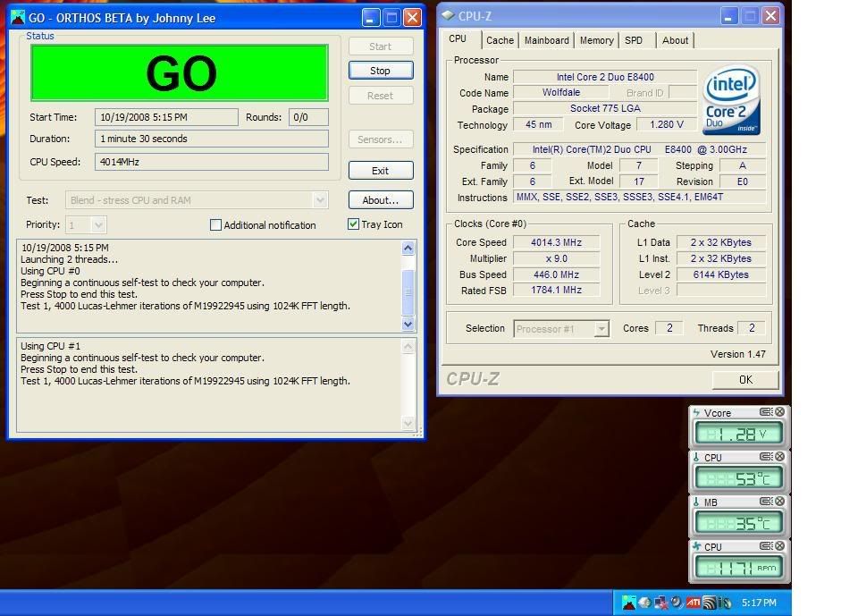Close the CPU fan RPM gadget
858x616 pixels.
tap(779, 546)
